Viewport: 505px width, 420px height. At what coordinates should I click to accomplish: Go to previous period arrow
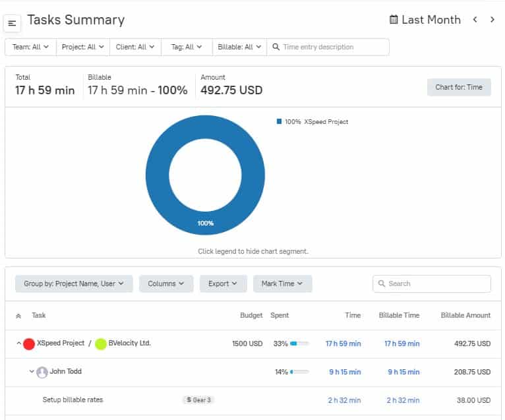pyautogui.click(x=475, y=20)
